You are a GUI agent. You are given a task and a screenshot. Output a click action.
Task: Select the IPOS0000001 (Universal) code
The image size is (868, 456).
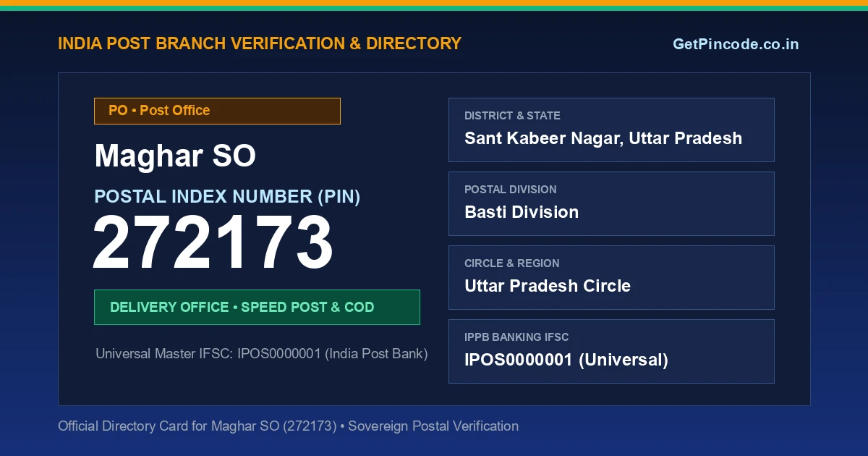[566, 360]
